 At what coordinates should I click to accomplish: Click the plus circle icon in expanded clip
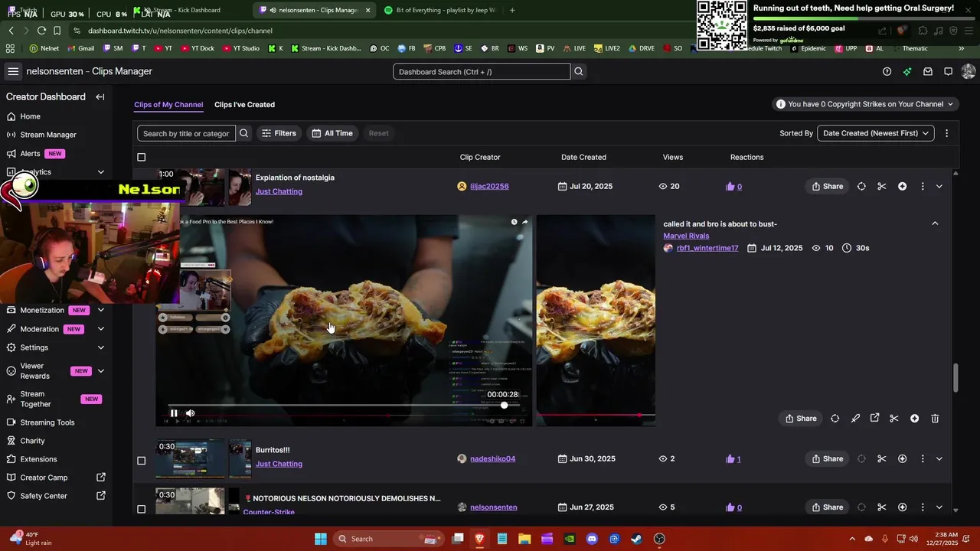[x=915, y=419]
